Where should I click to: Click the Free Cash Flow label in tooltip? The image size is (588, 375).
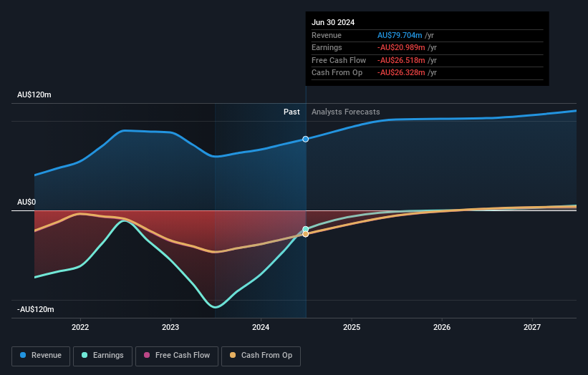pos(339,60)
